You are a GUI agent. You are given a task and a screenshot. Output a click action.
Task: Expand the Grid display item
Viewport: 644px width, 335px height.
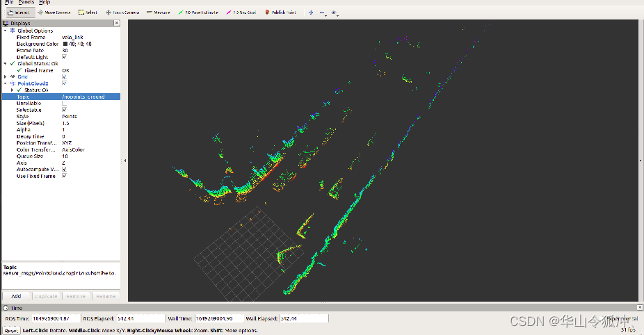pos(6,76)
